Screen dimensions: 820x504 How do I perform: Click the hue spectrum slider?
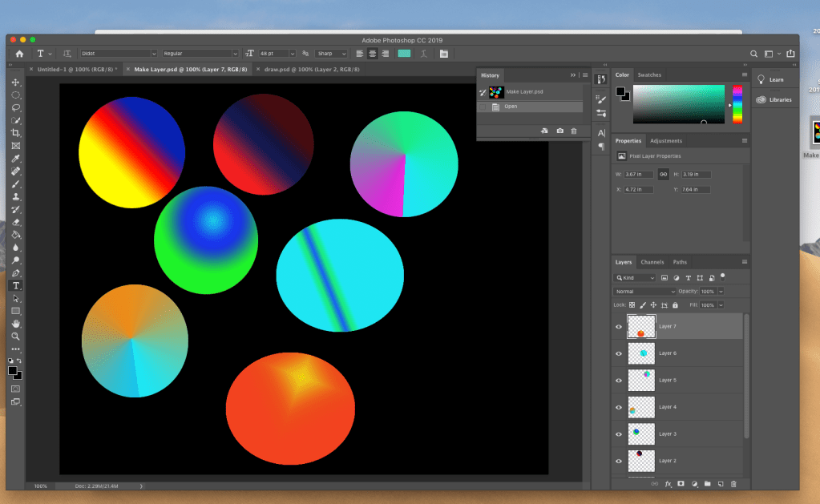(737, 104)
